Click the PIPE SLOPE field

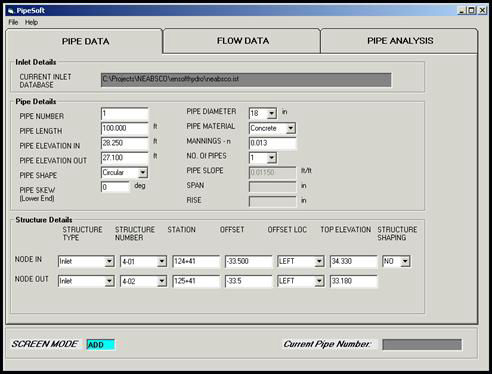click(x=272, y=172)
